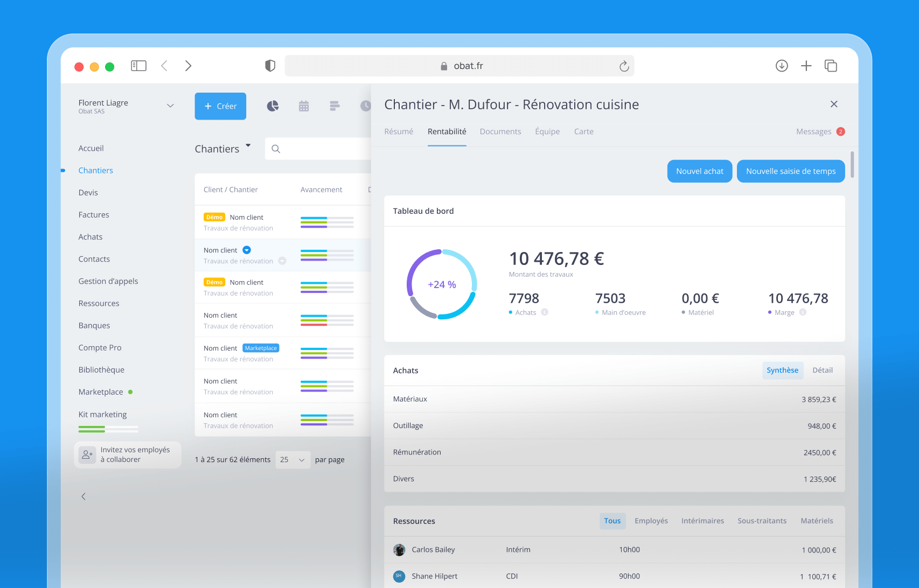Close the Chantier detail panel
The width and height of the screenshot is (919, 588).
click(834, 104)
